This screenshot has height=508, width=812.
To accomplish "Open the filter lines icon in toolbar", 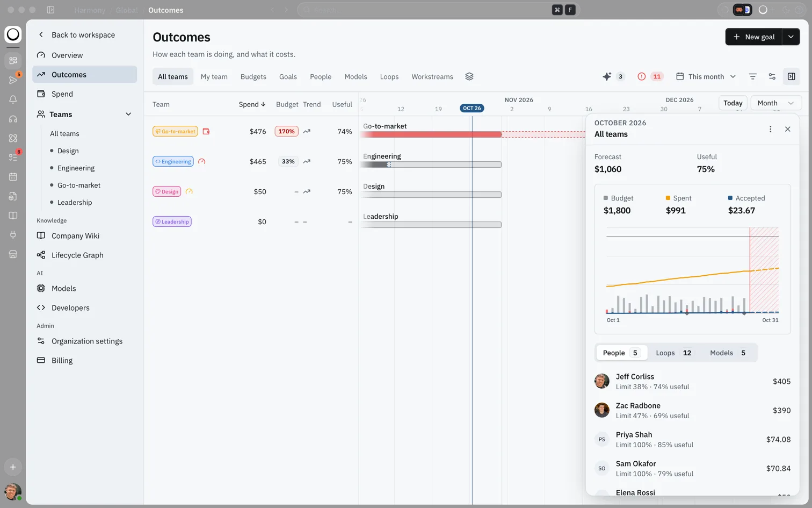I will [752, 76].
